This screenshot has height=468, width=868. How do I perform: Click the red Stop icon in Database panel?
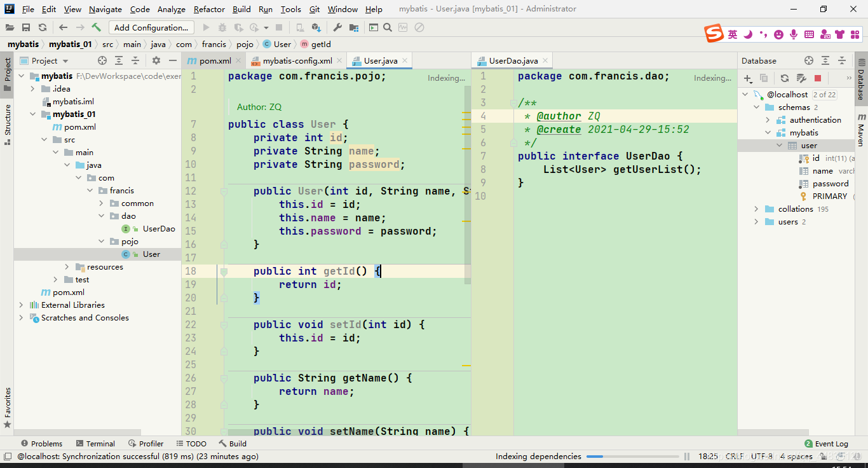coord(818,78)
